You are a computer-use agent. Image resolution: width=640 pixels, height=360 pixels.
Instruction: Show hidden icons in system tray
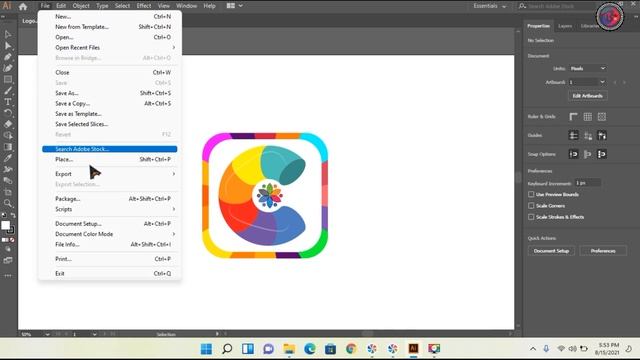click(533, 349)
